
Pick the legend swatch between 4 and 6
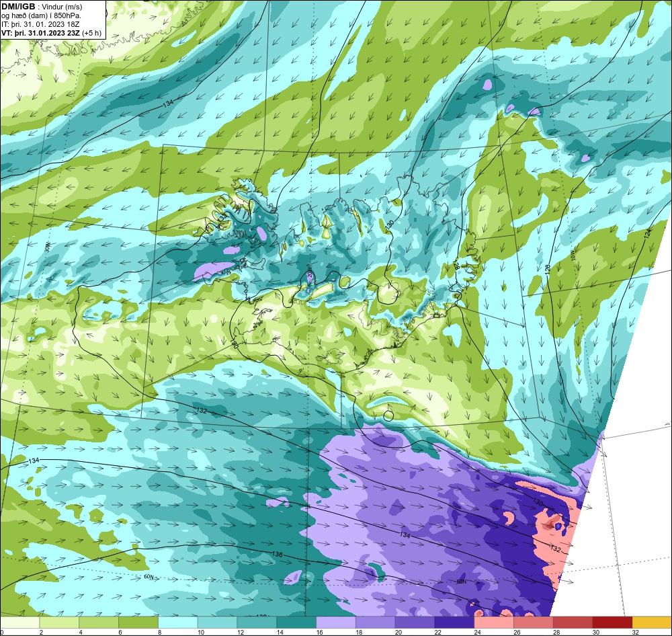tap(99, 623)
